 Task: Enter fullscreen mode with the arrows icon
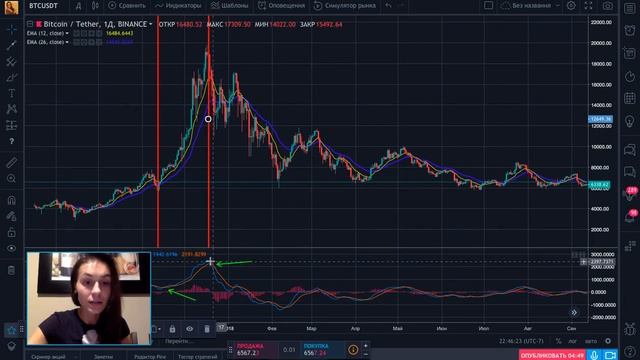click(588, 6)
